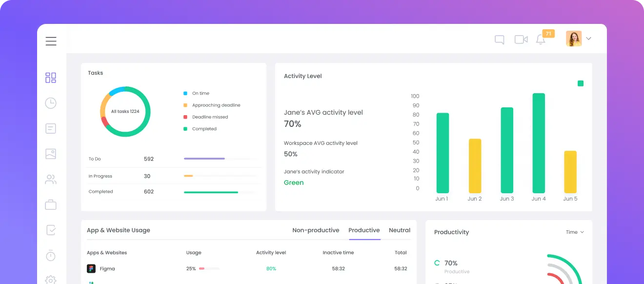Click the screenshots image icon in sidebar
Image resolution: width=644 pixels, height=284 pixels.
(50, 153)
